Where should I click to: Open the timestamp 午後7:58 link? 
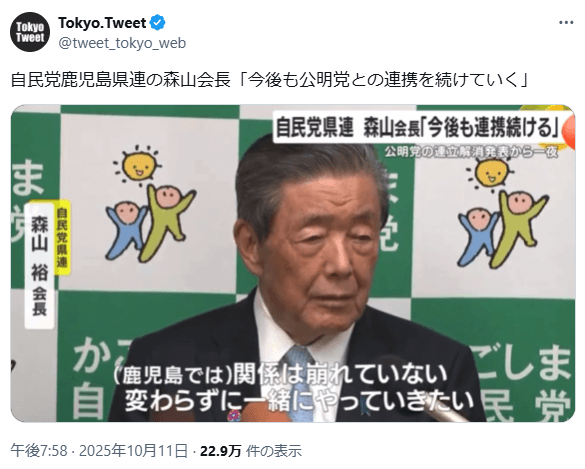coord(39,451)
